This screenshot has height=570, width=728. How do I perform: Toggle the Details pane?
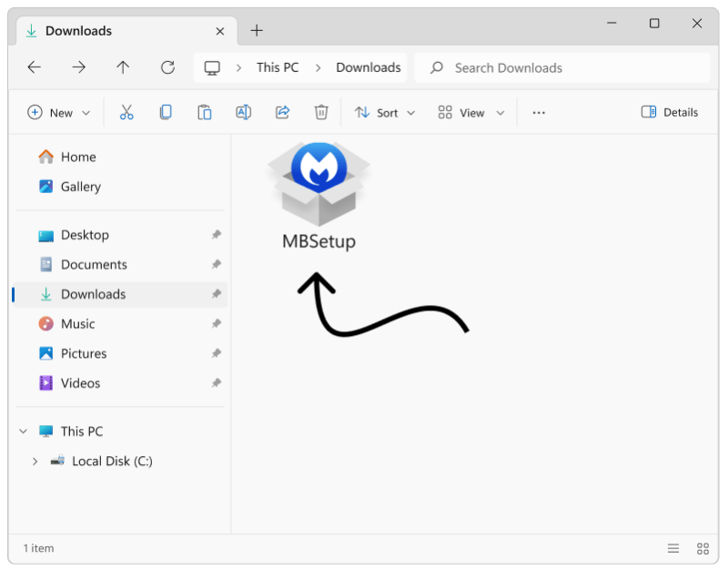pos(669,111)
